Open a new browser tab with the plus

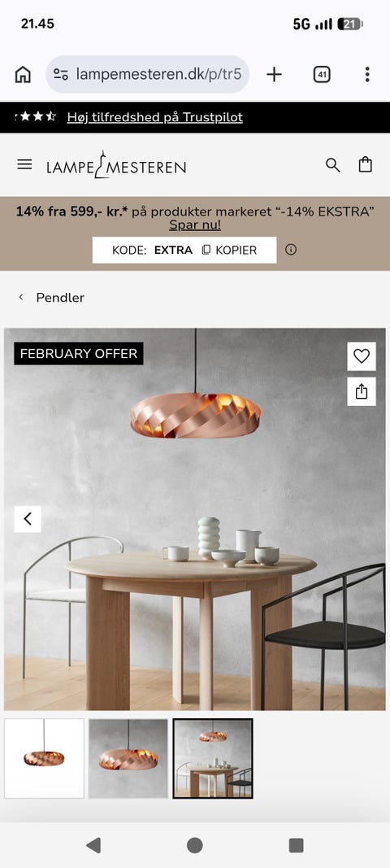(274, 74)
